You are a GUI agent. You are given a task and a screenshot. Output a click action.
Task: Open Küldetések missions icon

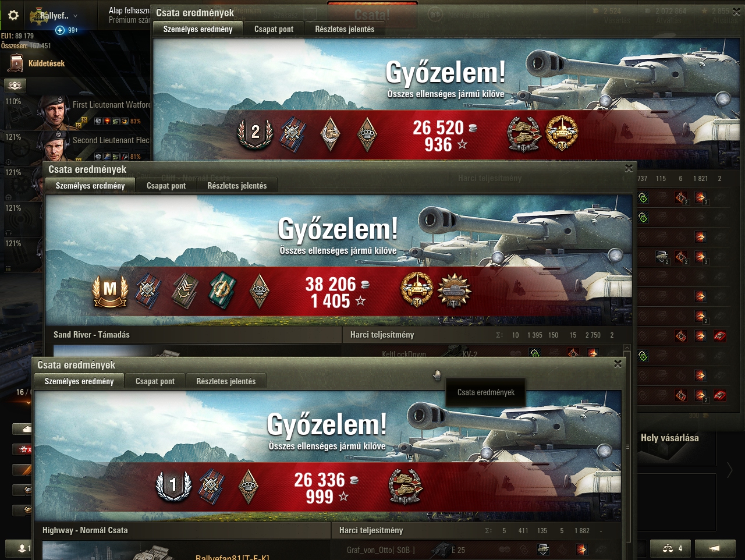(17, 63)
